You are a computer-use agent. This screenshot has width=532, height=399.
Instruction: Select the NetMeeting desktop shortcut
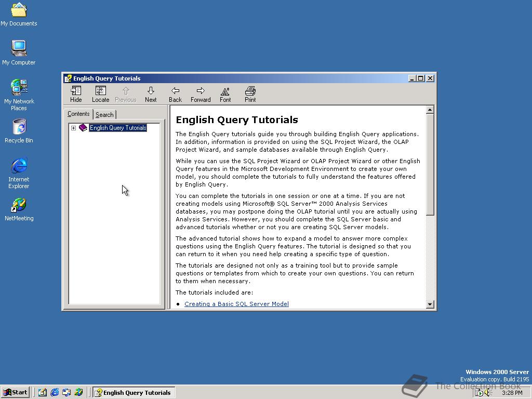click(x=19, y=209)
